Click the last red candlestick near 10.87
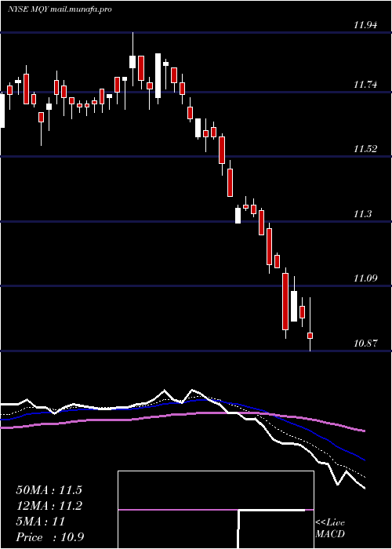The width and height of the screenshot is (392, 549). [310, 336]
